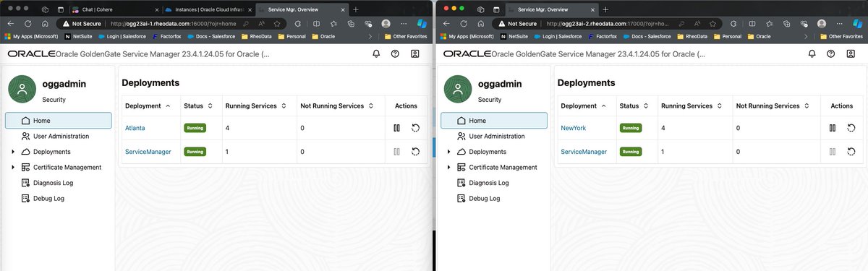Open Other Favorites folder in left browser

tap(406, 36)
